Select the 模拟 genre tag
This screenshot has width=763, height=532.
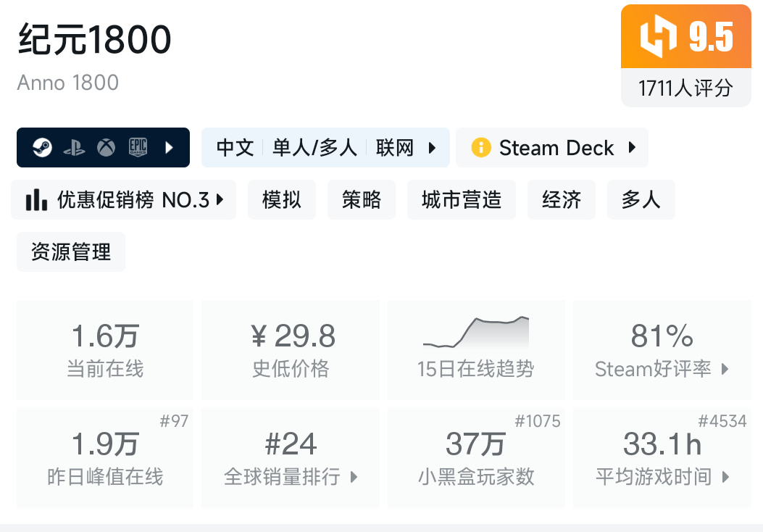pyautogui.click(x=281, y=199)
